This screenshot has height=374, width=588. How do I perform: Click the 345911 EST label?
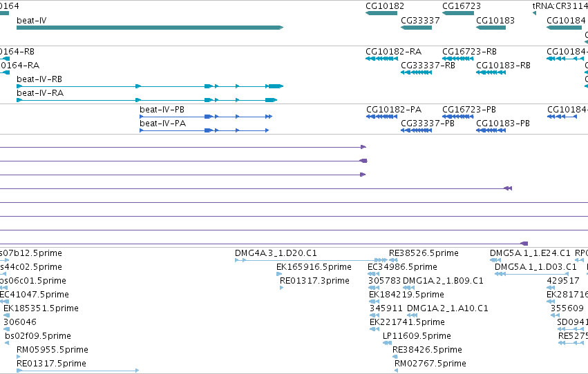coord(386,308)
